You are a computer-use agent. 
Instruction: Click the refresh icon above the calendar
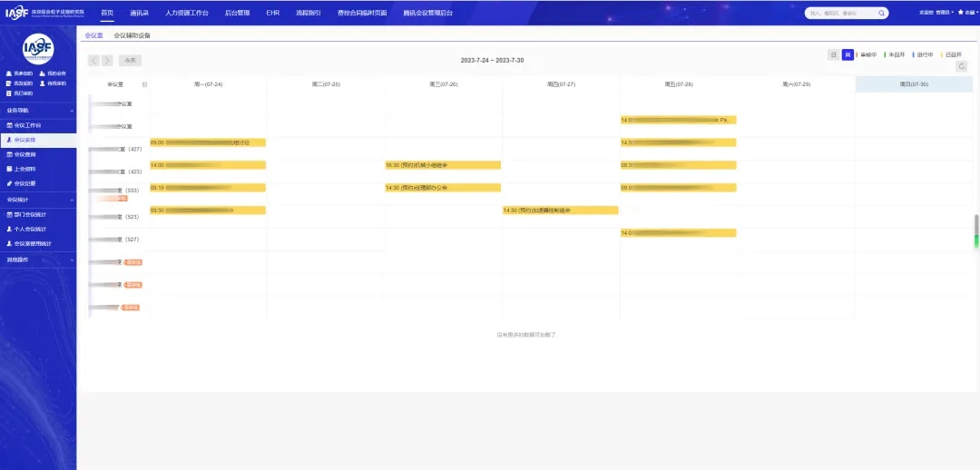tap(962, 66)
